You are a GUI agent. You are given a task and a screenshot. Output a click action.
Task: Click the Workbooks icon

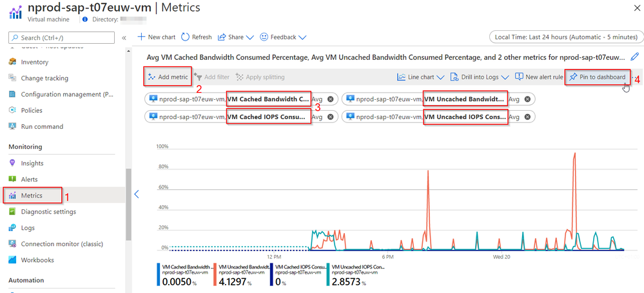[x=13, y=260]
